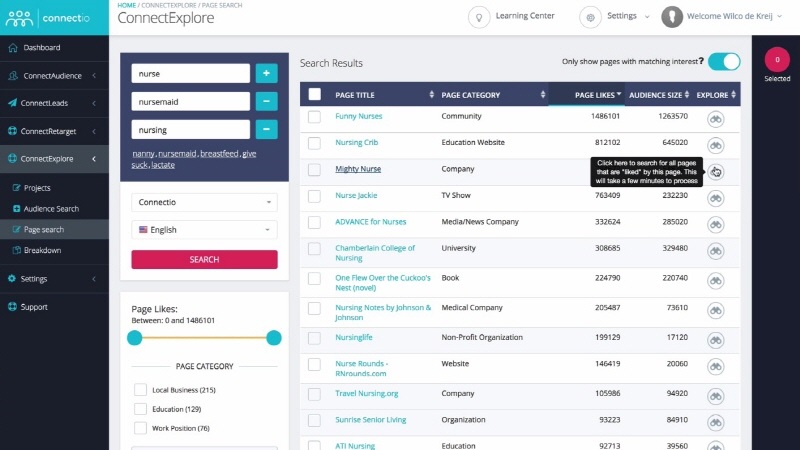
Task: Select the Nurse Jackie row checkbox
Action: pos(314,196)
